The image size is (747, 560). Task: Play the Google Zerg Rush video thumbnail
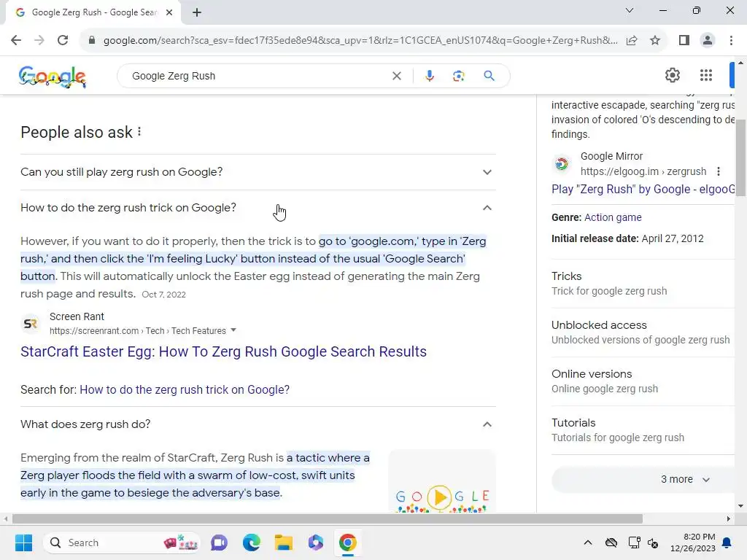pyautogui.click(x=441, y=482)
